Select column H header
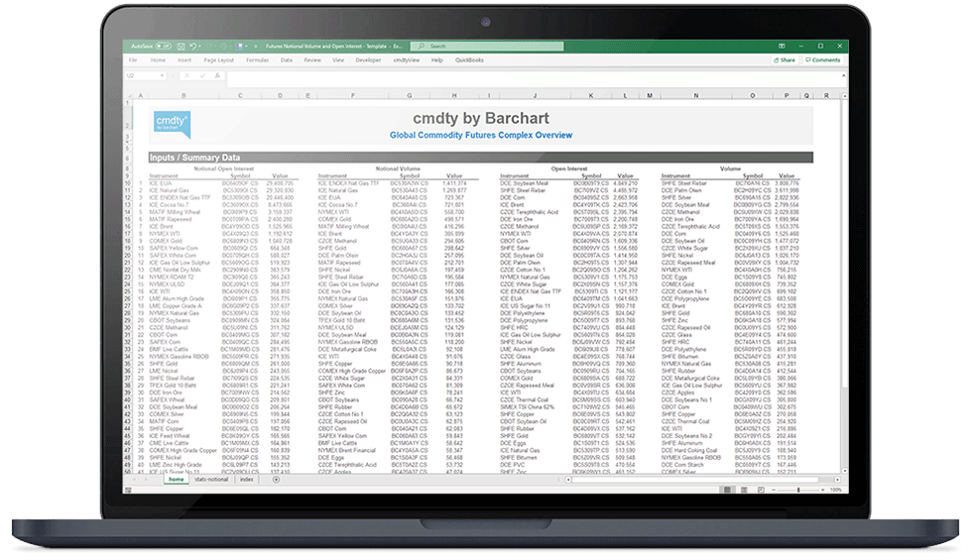The height and width of the screenshot is (560, 972). click(x=455, y=97)
